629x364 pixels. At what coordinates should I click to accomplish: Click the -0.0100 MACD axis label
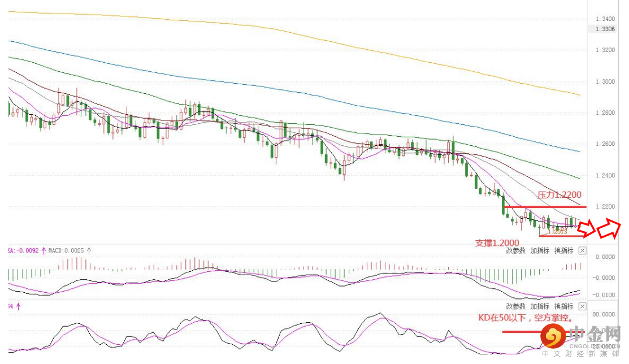[604, 295]
